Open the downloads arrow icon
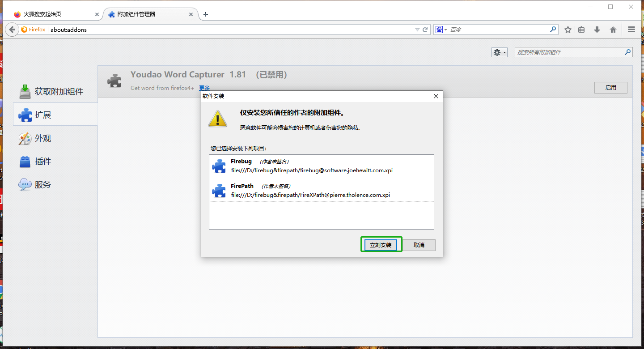The height and width of the screenshot is (349, 644). pyautogui.click(x=597, y=30)
